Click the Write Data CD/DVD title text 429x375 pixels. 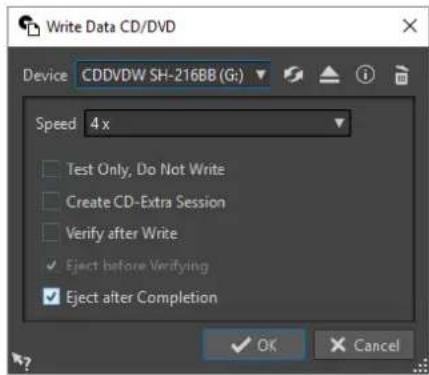[x=111, y=27]
